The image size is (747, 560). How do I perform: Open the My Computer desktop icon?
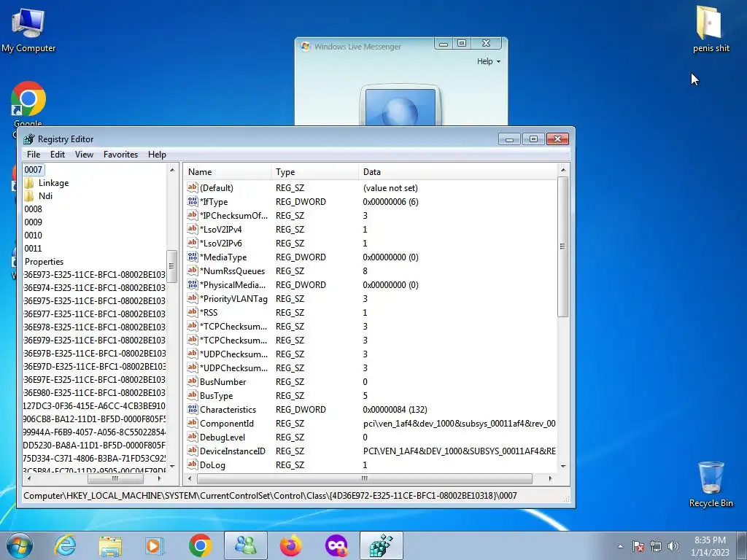[28, 31]
